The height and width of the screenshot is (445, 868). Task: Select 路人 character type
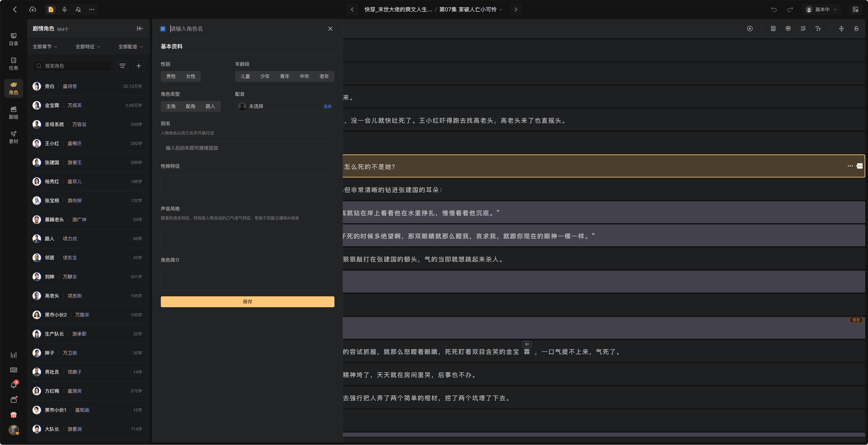coord(210,106)
